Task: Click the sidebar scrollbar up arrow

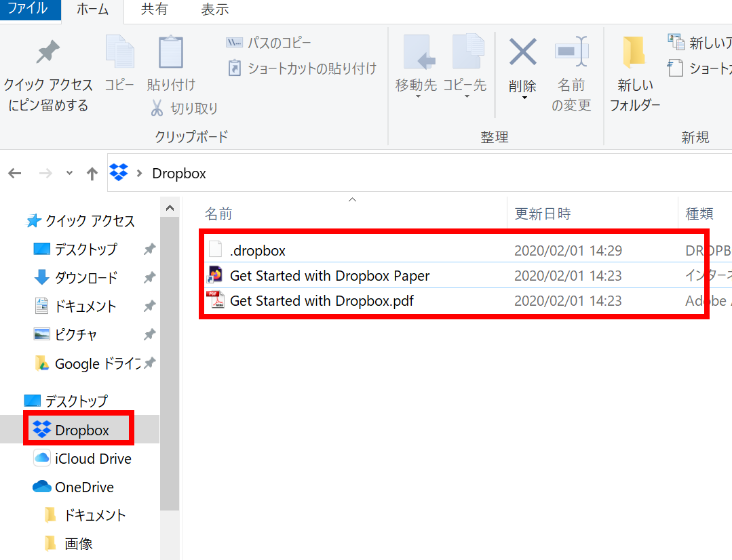Action: [170, 207]
